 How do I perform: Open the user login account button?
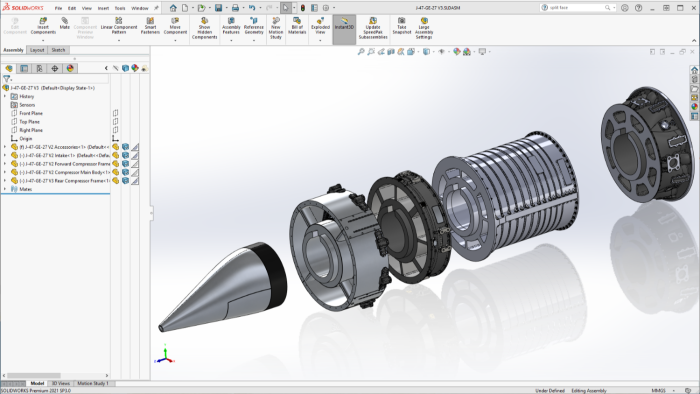point(625,8)
